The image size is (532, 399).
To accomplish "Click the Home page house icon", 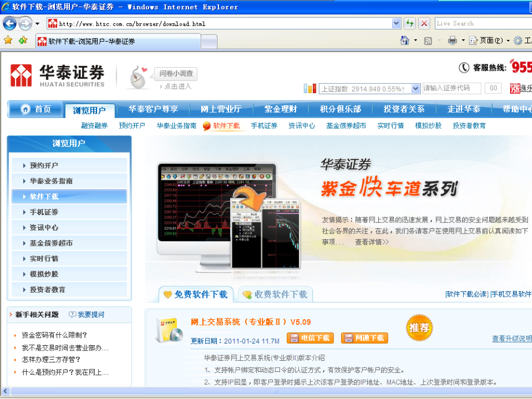I will pos(404,40).
